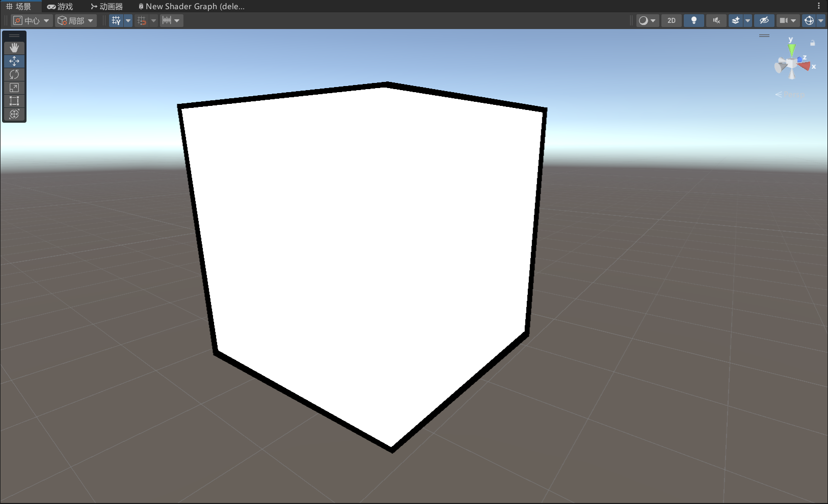The width and height of the screenshot is (828, 504).
Task: Select the Hand view tool
Action: pyautogui.click(x=14, y=47)
